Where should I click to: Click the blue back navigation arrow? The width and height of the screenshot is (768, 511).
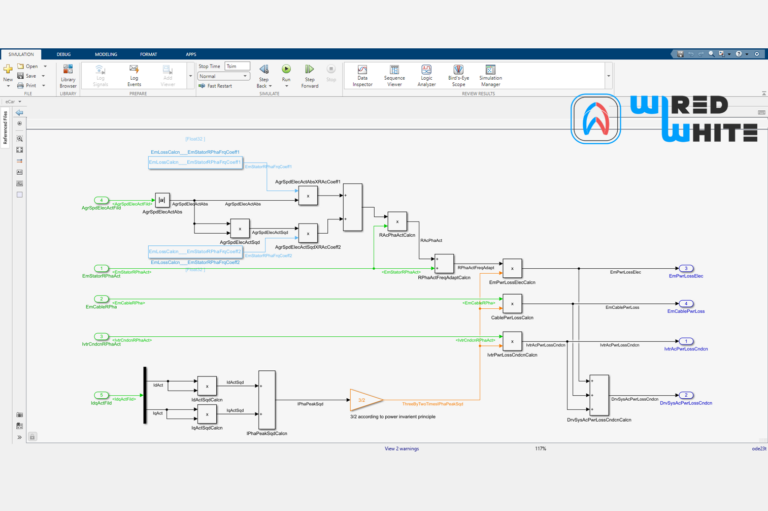(x=20, y=113)
